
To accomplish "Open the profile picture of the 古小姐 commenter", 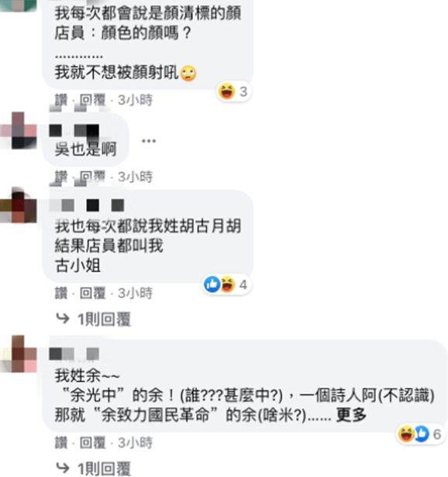I will pos(19,205).
